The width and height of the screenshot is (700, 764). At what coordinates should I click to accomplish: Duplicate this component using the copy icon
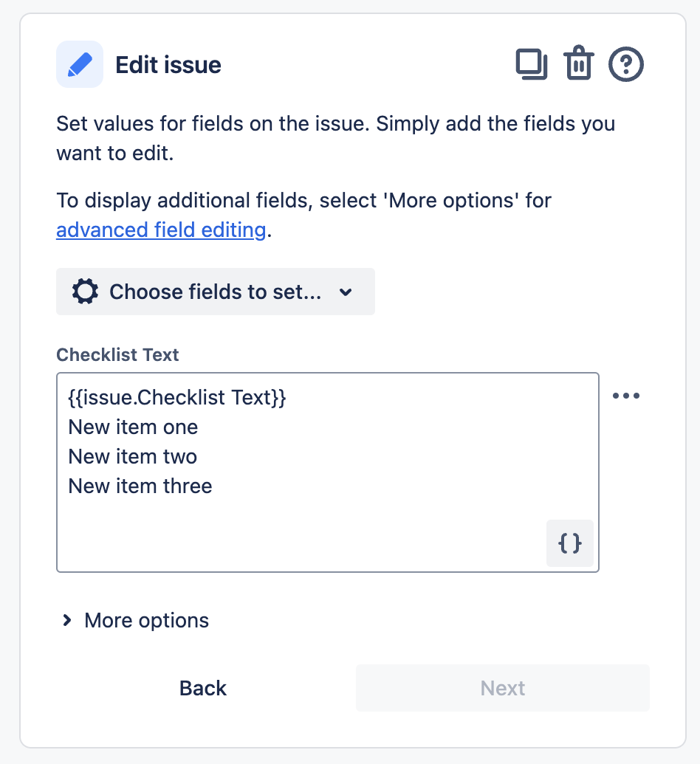532,64
